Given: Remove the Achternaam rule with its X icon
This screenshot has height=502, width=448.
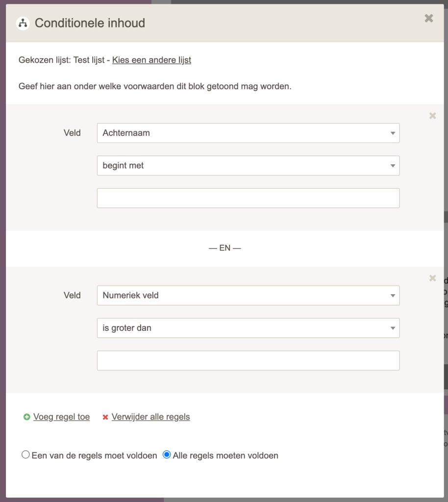Looking at the screenshot, I should click(x=432, y=116).
